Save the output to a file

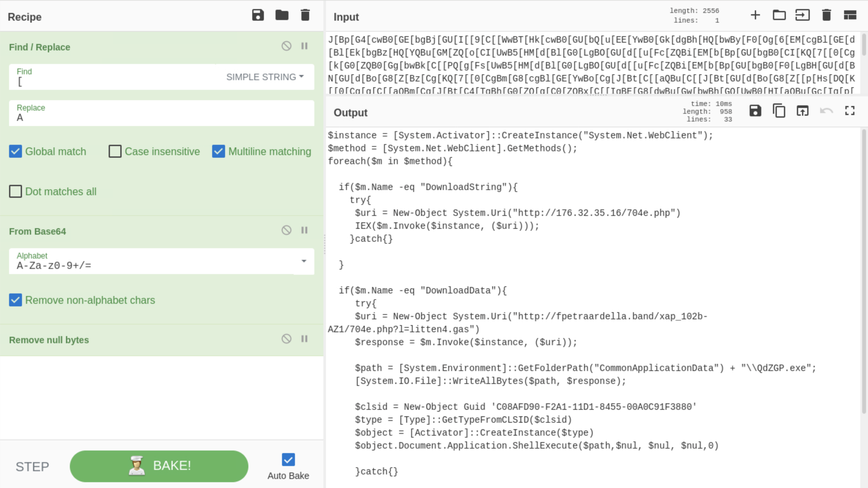click(x=755, y=111)
